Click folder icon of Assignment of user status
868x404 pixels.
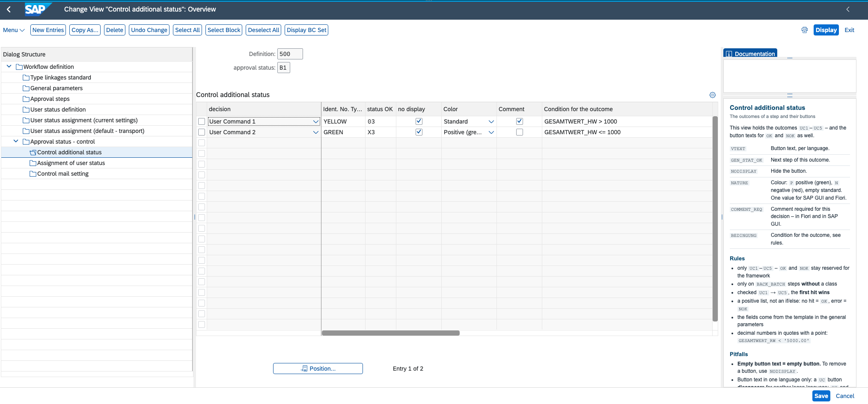[x=33, y=163]
